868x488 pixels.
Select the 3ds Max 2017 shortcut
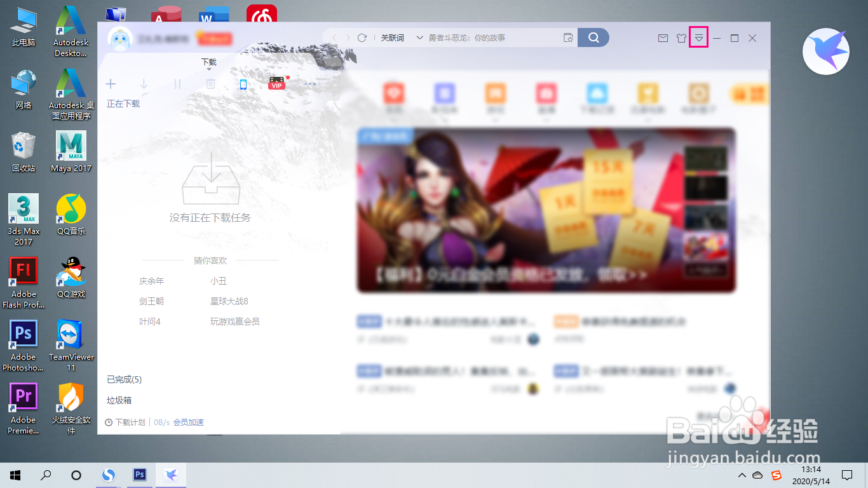tap(24, 220)
